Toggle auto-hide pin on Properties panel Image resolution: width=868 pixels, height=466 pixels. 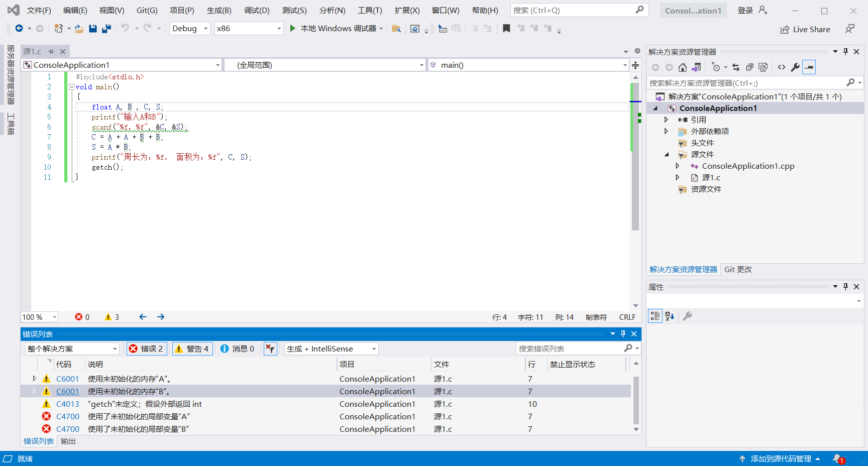pyautogui.click(x=845, y=287)
